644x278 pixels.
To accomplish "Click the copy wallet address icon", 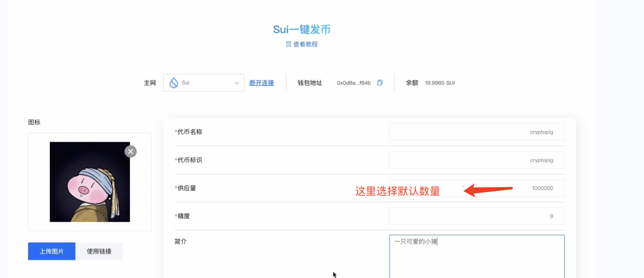I will tap(380, 83).
